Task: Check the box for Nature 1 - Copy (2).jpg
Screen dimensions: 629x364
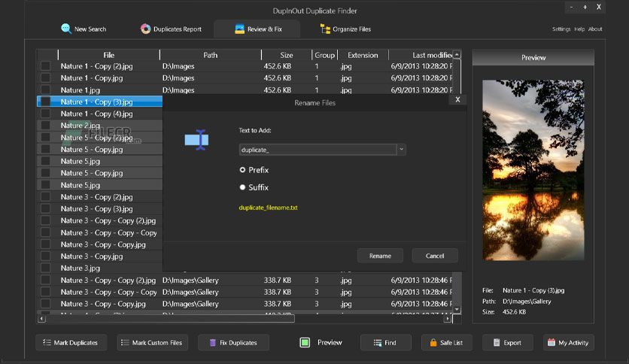Action: click(x=45, y=65)
